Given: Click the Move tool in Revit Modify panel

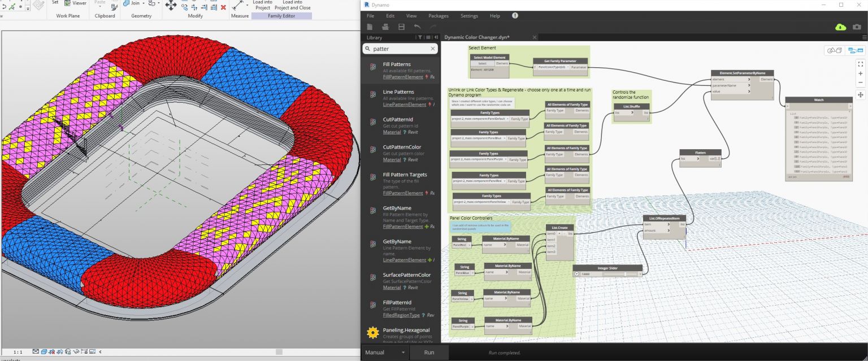Looking at the screenshot, I should [171, 5].
